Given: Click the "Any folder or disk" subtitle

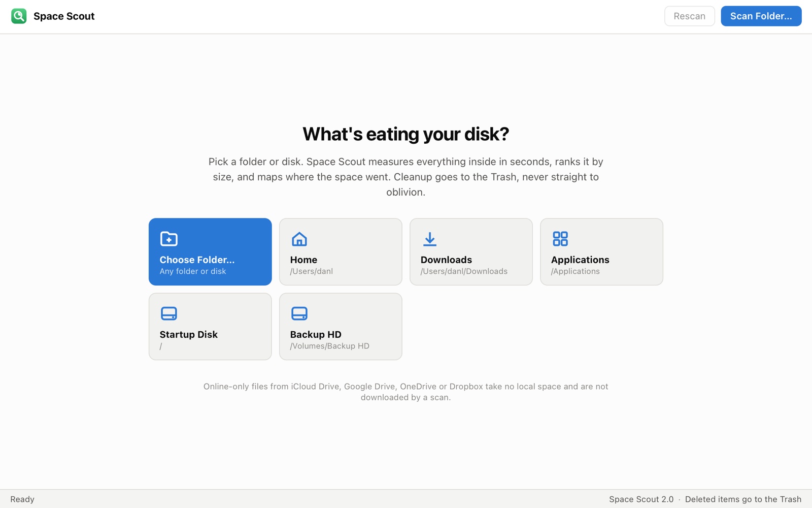Looking at the screenshot, I should 193,271.
